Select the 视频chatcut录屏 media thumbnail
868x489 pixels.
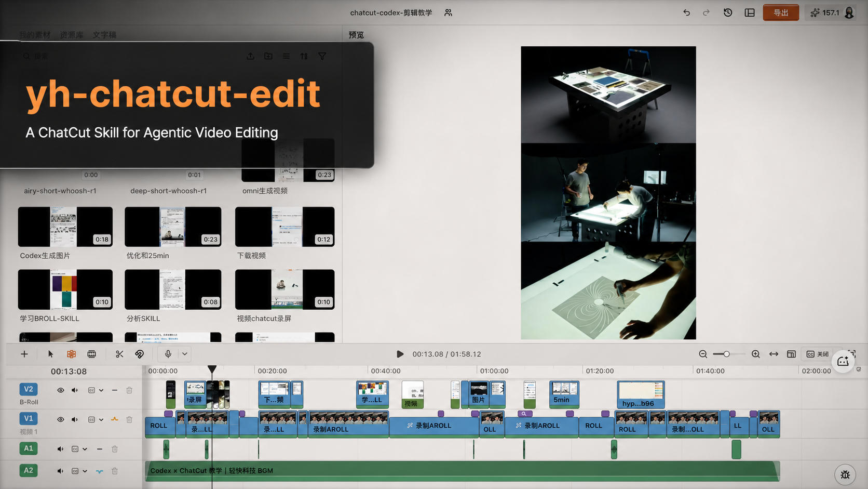[285, 289]
